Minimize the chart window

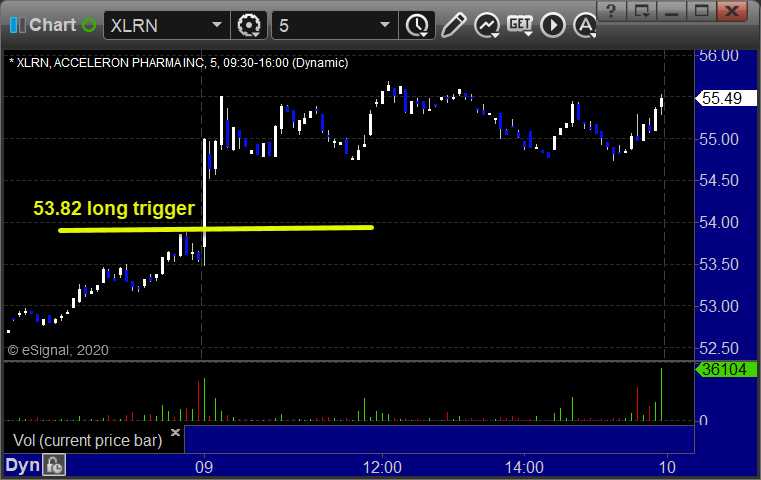[671, 10]
